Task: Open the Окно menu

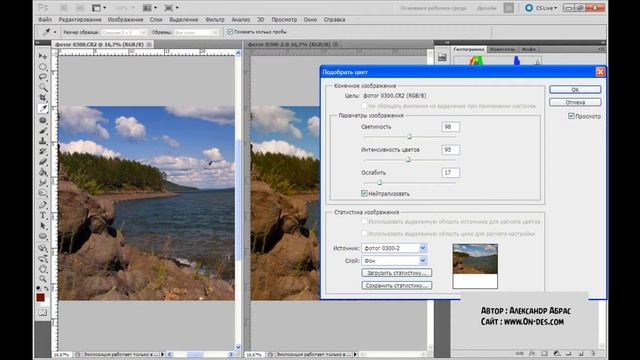Action: point(310,20)
